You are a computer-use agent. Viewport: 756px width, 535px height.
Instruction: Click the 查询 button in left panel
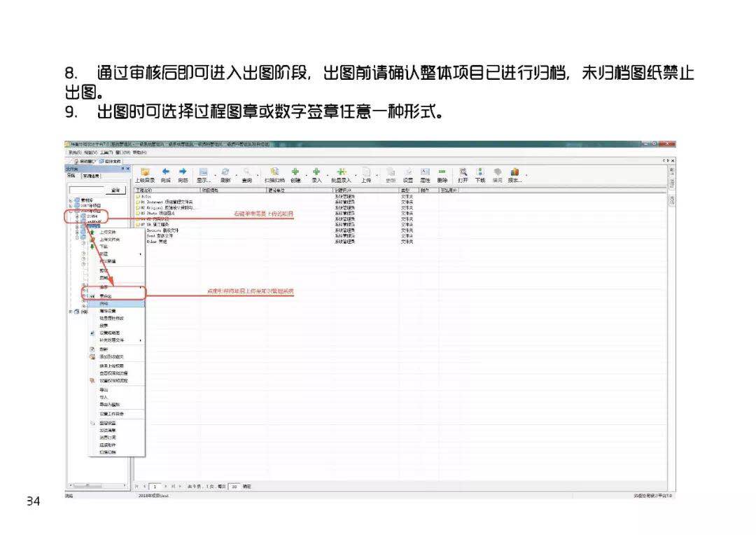pyautogui.click(x=115, y=190)
